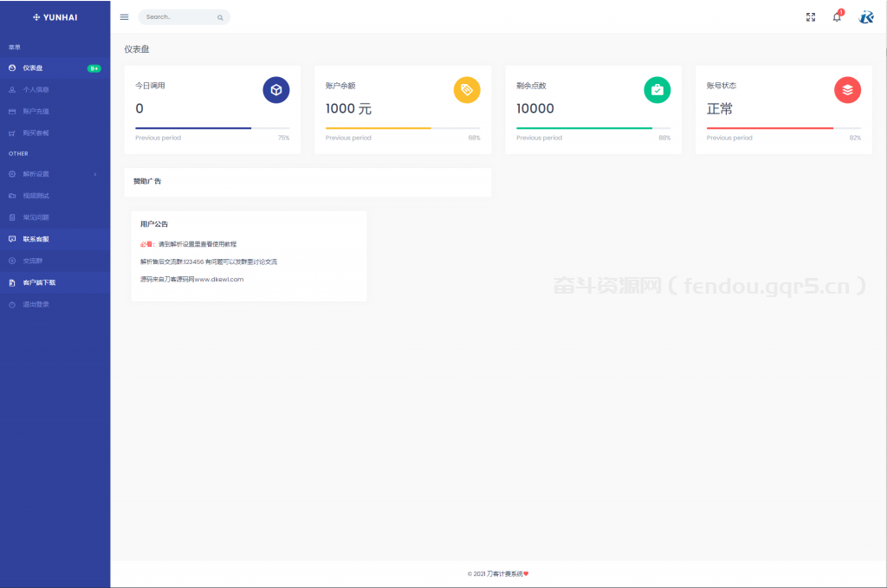The image size is (887, 588).
Task: Toggle the sidebar with the hamburger icon
Action: coord(124,16)
